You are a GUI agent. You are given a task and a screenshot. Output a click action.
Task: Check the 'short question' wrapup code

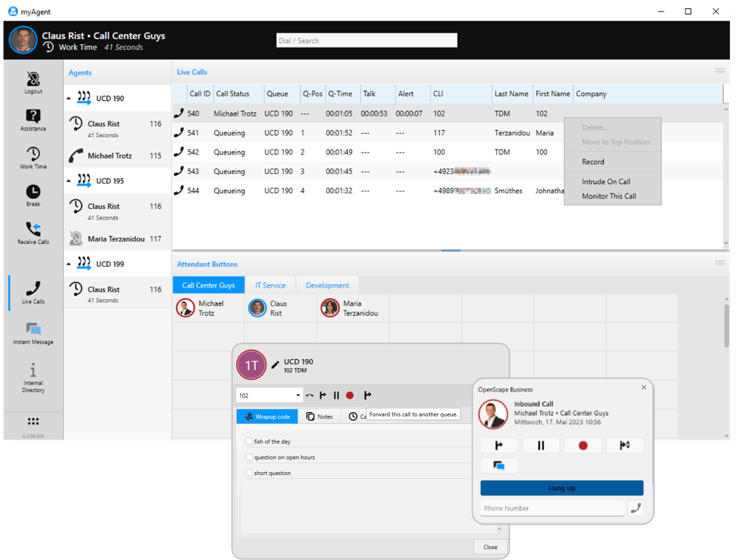249,473
